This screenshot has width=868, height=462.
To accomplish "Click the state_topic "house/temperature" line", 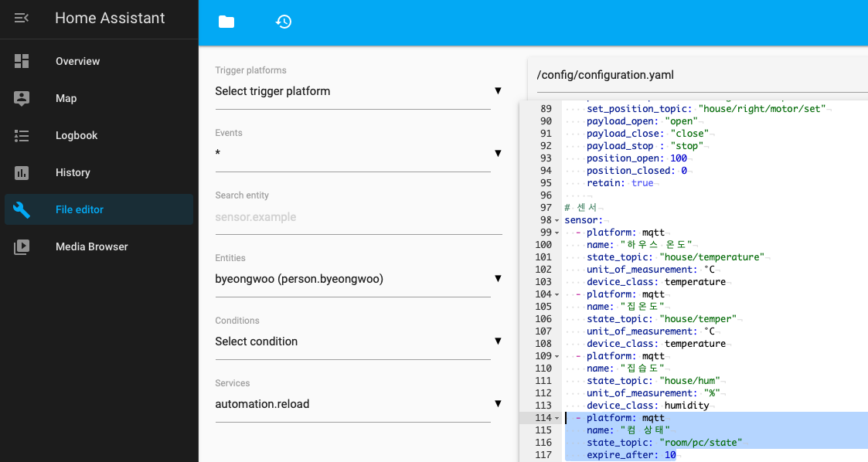I will [x=676, y=257].
